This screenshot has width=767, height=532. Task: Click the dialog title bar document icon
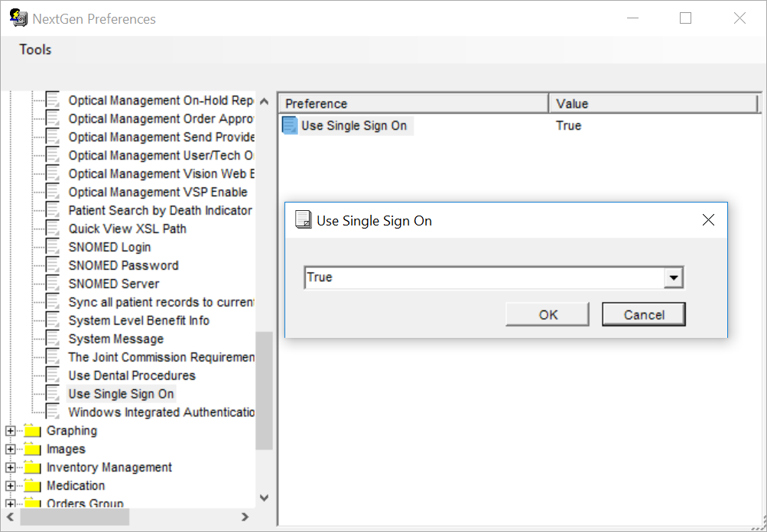tap(304, 219)
